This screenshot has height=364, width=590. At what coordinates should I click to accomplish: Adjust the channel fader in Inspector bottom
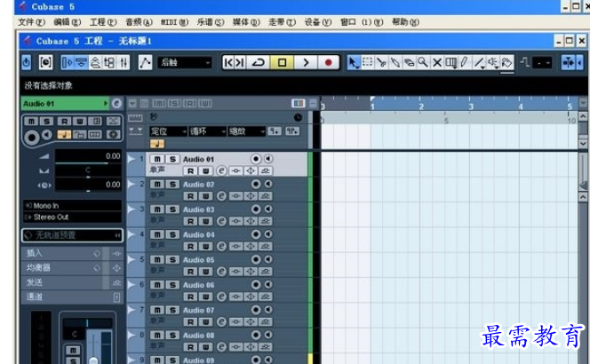(x=93, y=360)
